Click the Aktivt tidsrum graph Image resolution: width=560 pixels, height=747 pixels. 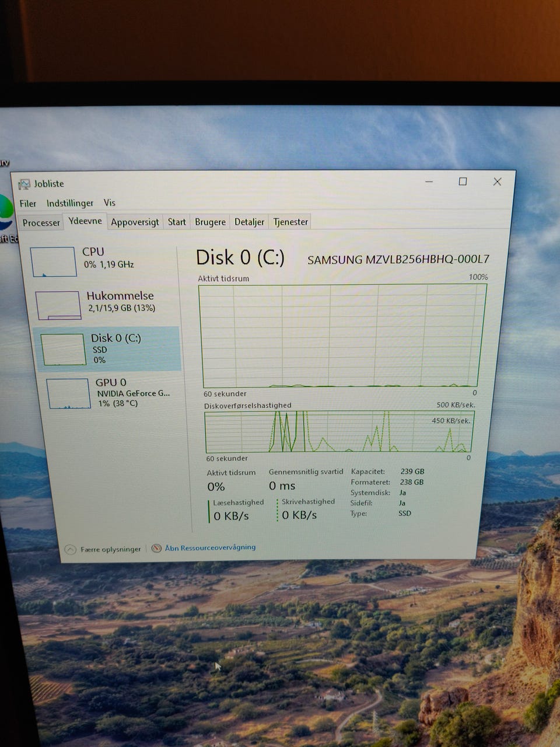[x=343, y=336]
